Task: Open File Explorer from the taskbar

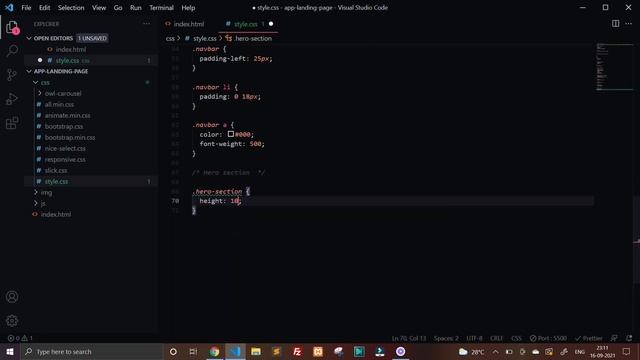Action: [x=256, y=351]
